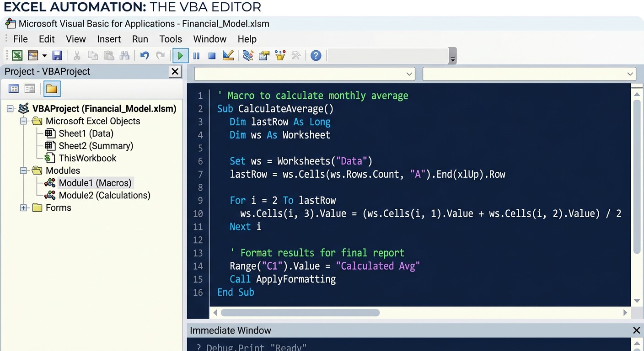Open Find with the binoculars icon
The height and width of the screenshot is (351, 644).
[x=124, y=56]
